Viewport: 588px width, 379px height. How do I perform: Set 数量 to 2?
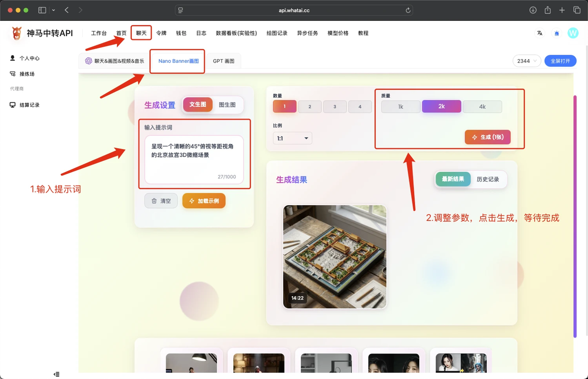310,107
